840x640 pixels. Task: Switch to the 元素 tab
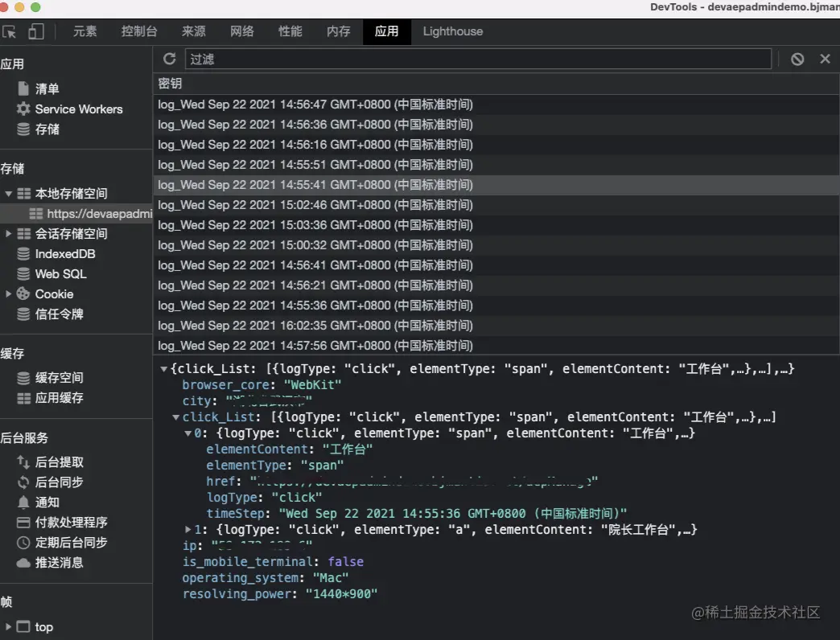coord(85,31)
